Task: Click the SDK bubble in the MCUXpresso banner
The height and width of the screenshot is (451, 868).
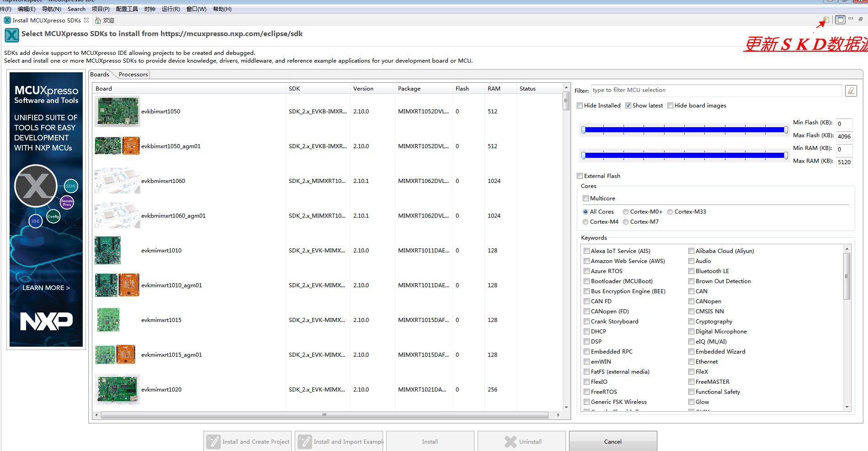Action: pos(71,186)
